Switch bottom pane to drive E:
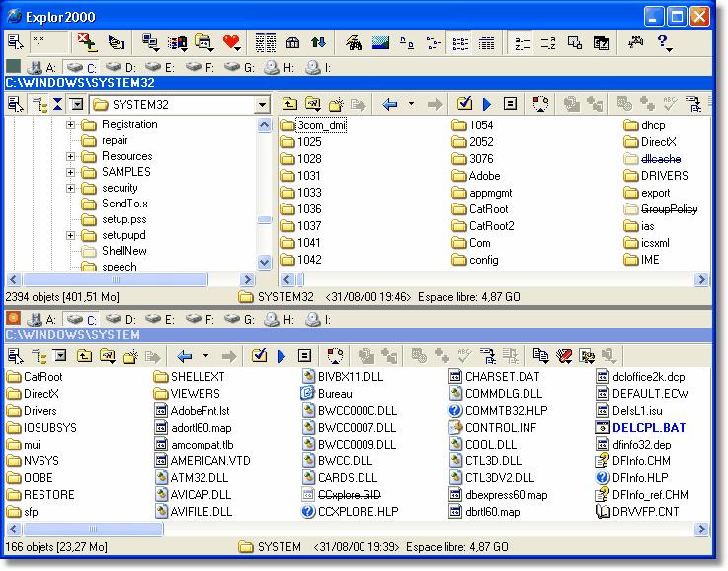728x571 pixels. click(x=159, y=320)
